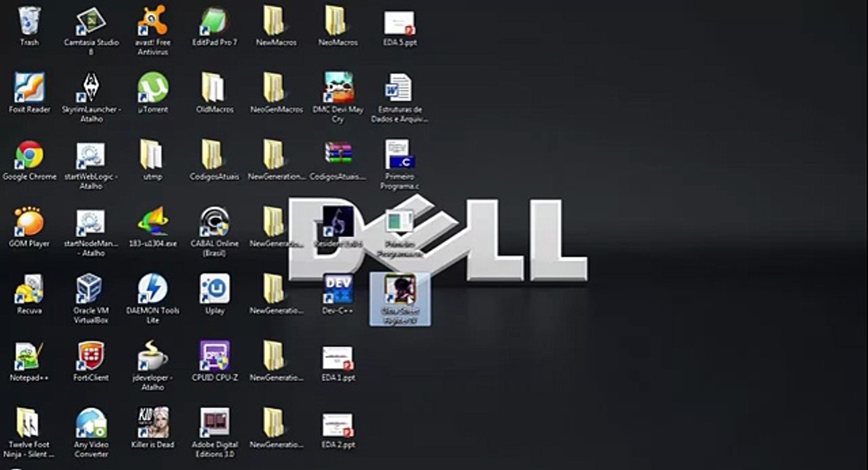Select the SkyrimLauncher - Atalho shortcut

pyautogui.click(x=91, y=98)
